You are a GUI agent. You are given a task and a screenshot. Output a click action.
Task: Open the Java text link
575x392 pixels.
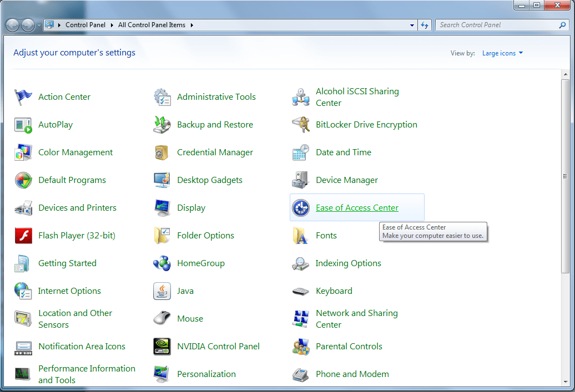(185, 291)
